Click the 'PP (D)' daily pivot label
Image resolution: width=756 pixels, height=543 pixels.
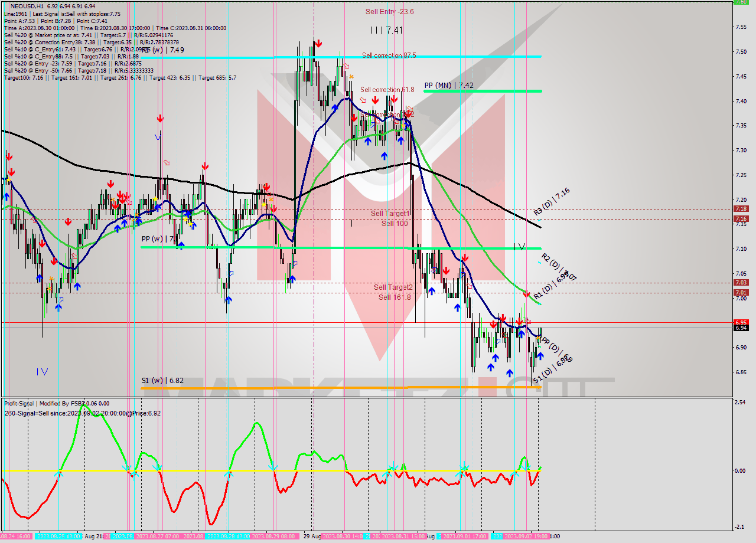pyautogui.click(x=558, y=349)
